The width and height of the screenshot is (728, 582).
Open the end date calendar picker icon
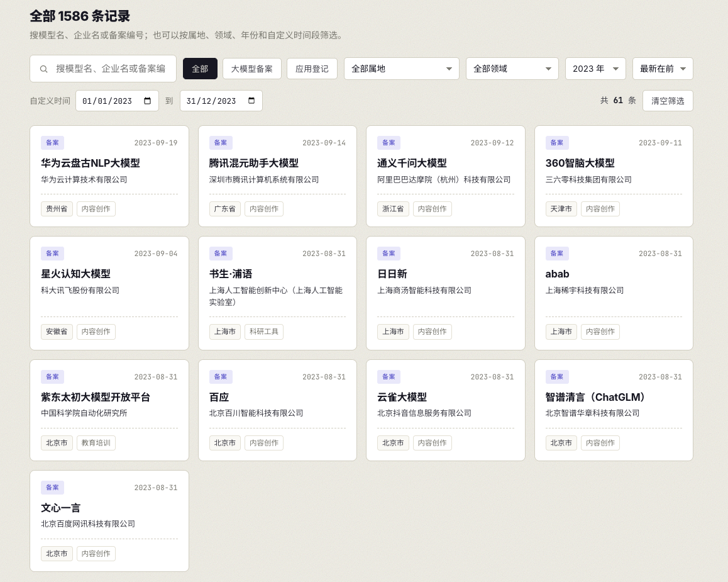251,101
